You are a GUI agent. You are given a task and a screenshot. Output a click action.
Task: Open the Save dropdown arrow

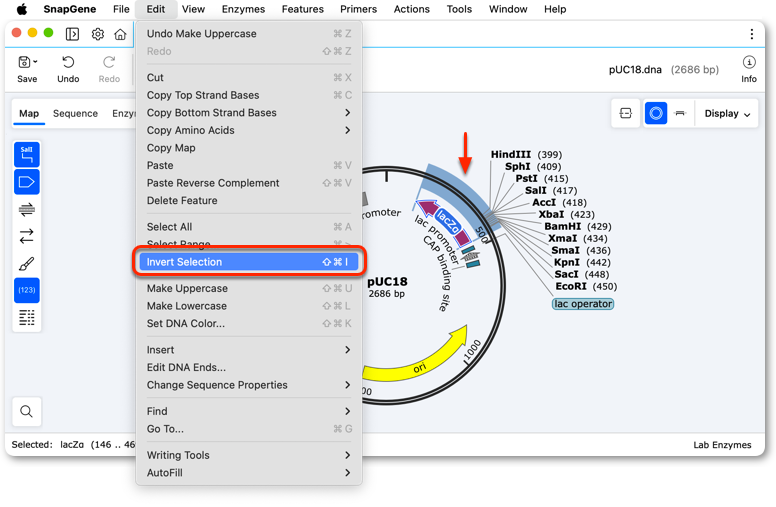click(35, 62)
